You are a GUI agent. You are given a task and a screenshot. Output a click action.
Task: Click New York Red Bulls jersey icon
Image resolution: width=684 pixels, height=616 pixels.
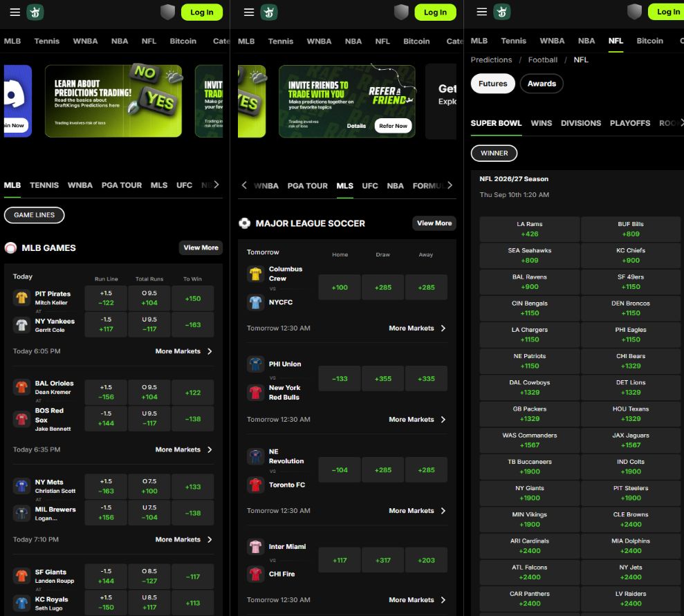coord(256,393)
